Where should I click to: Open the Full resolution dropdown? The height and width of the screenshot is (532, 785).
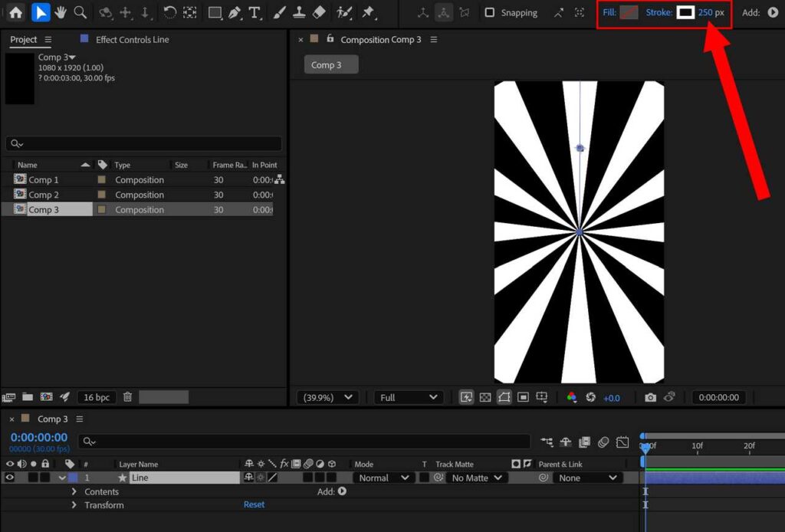409,397
